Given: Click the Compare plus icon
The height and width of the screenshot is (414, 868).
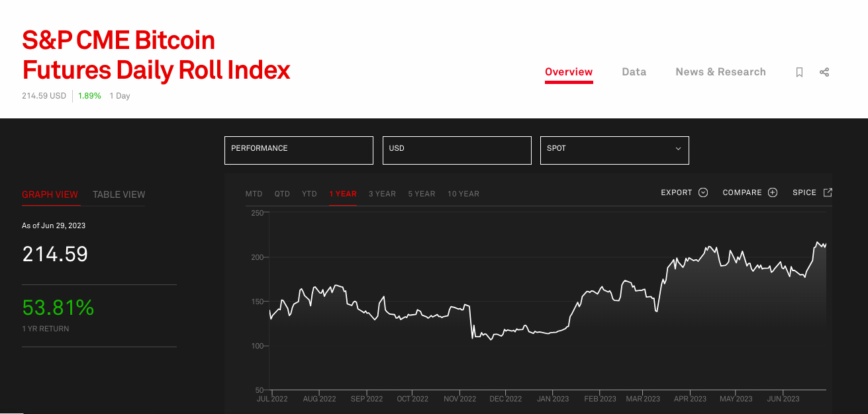Looking at the screenshot, I should point(773,192).
